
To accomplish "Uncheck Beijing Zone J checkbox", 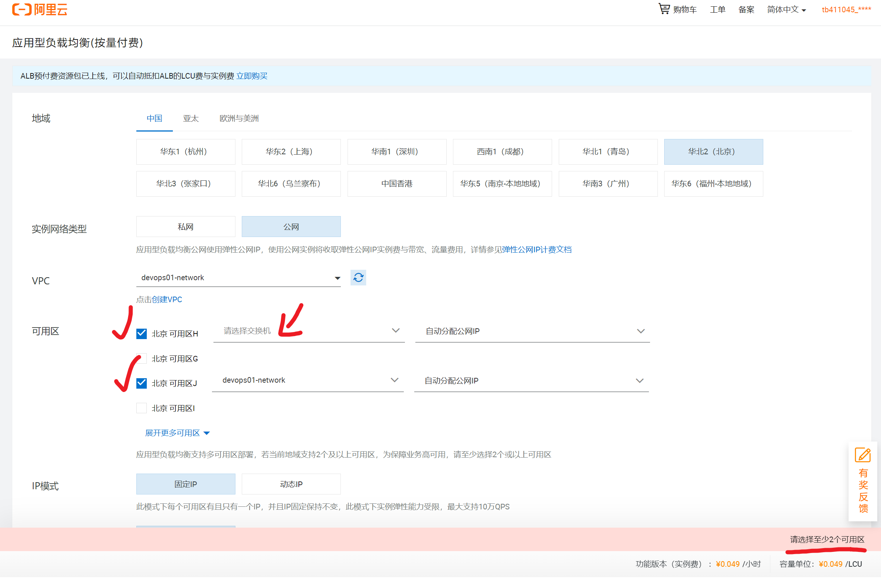I will point(141,383).
